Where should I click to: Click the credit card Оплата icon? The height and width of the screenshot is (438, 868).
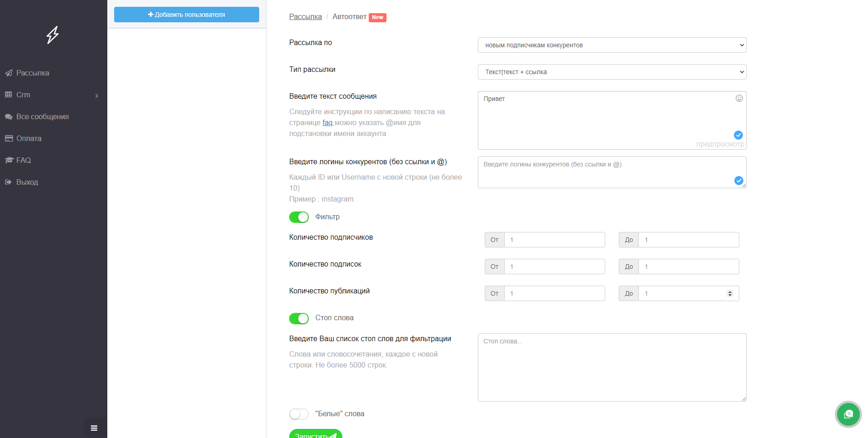(x=9, y=138)
